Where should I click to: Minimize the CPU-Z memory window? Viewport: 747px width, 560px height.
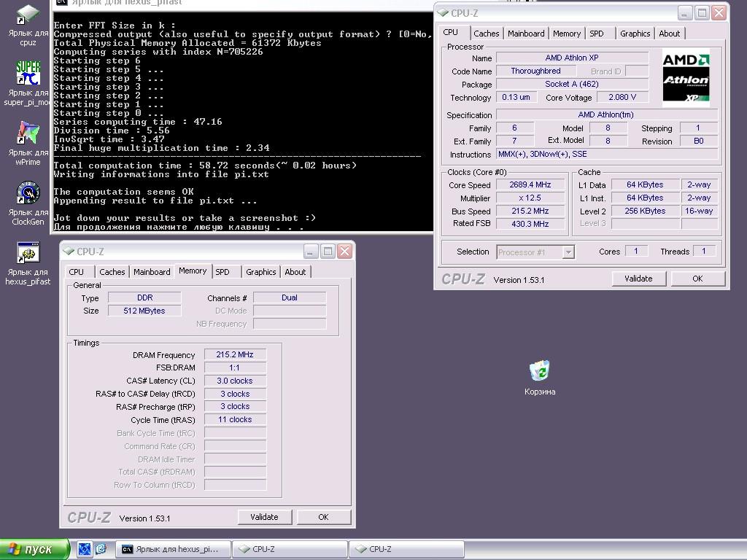(311, 251)
